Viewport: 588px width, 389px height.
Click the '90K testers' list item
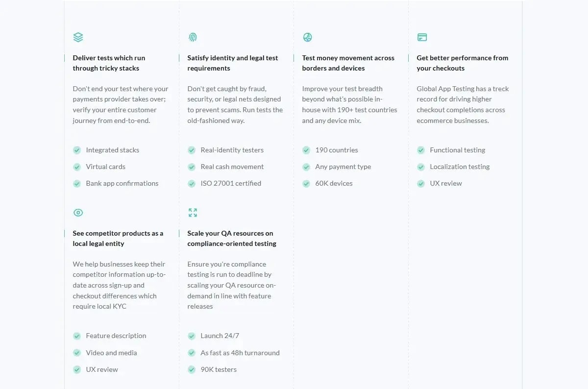[x=219, y=369]
